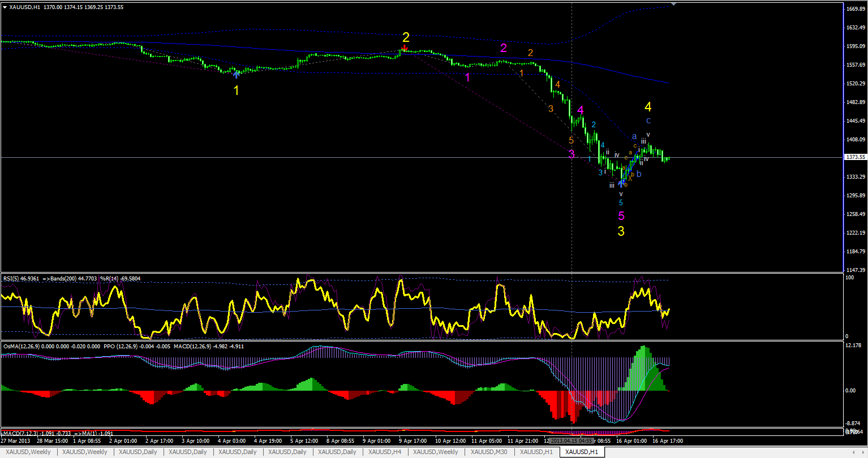Switch to the XAUUSD,M30 chart tab
Image resolution: width=868 pixels, height=458 pixels.
488,452
